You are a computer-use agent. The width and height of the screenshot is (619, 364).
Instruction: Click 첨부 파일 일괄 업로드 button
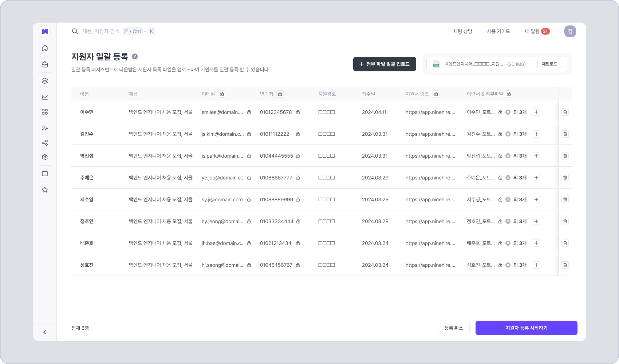tap(385, 64)
